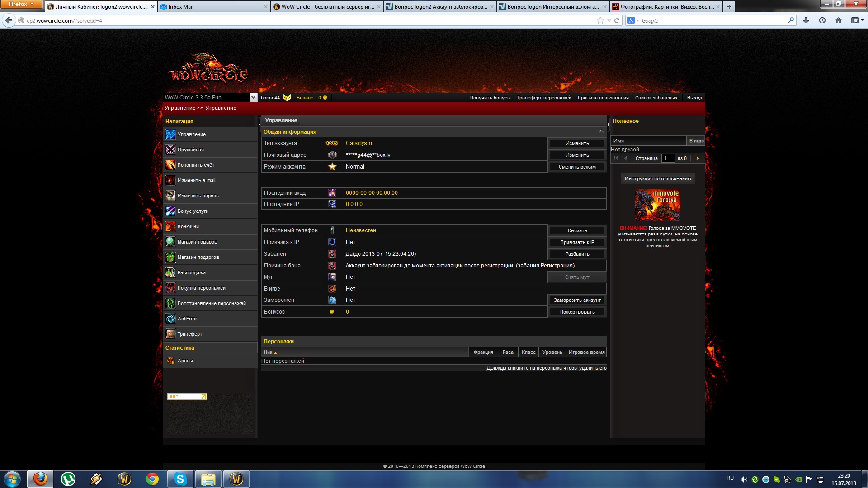Open Изменить пароль in the sidebar
This screenshot has width=868, height=488.
pos(210,196)
